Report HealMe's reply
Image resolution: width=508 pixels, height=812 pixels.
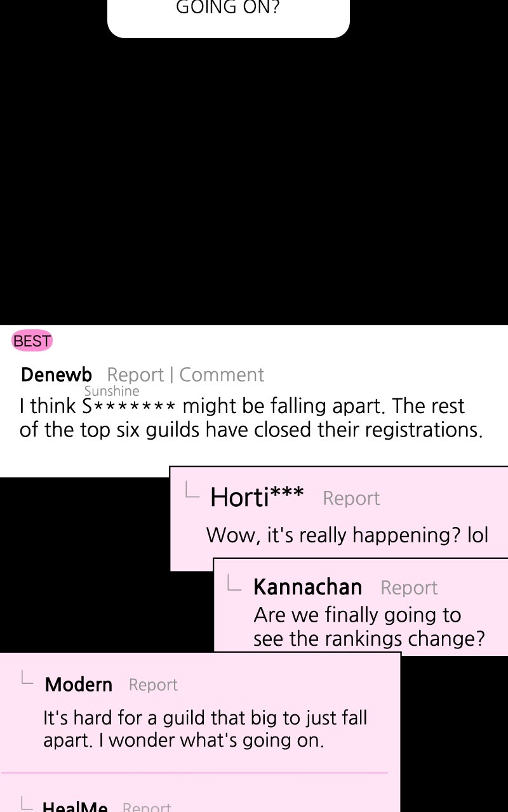point(147,807)
